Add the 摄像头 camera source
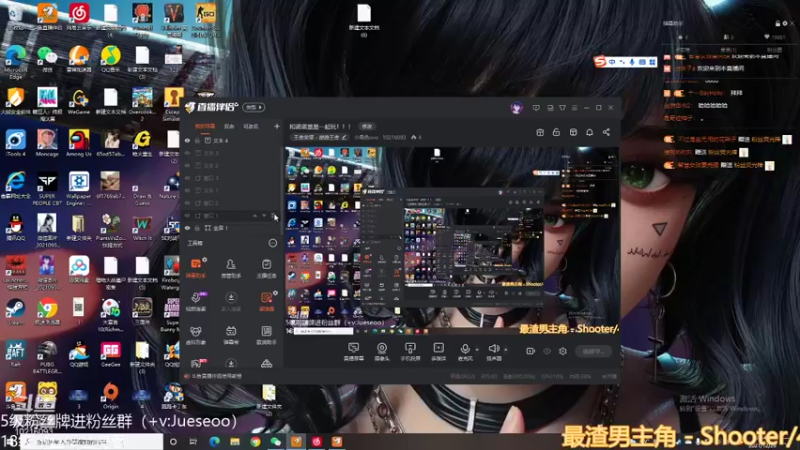800x450 pixels. click(382, 352)
